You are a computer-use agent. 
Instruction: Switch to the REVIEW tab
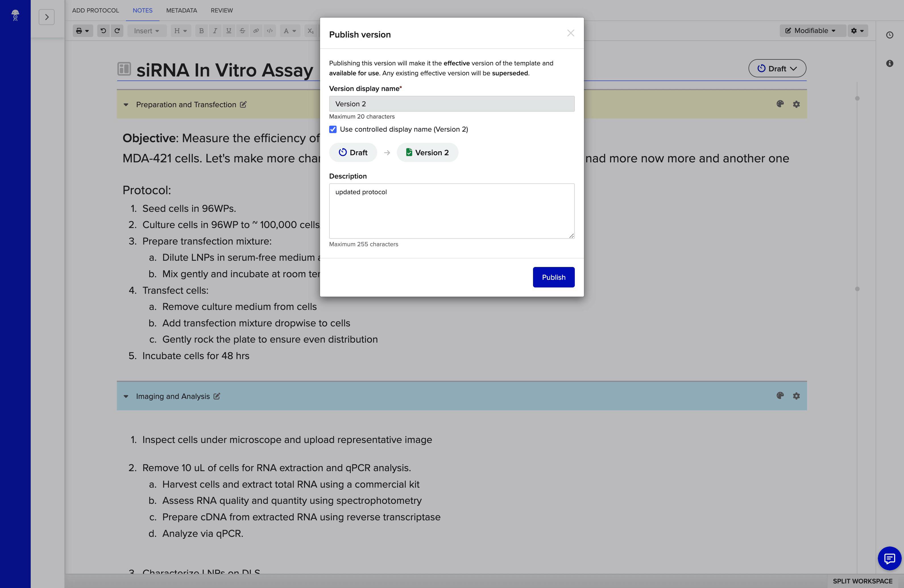click(221, 11)
